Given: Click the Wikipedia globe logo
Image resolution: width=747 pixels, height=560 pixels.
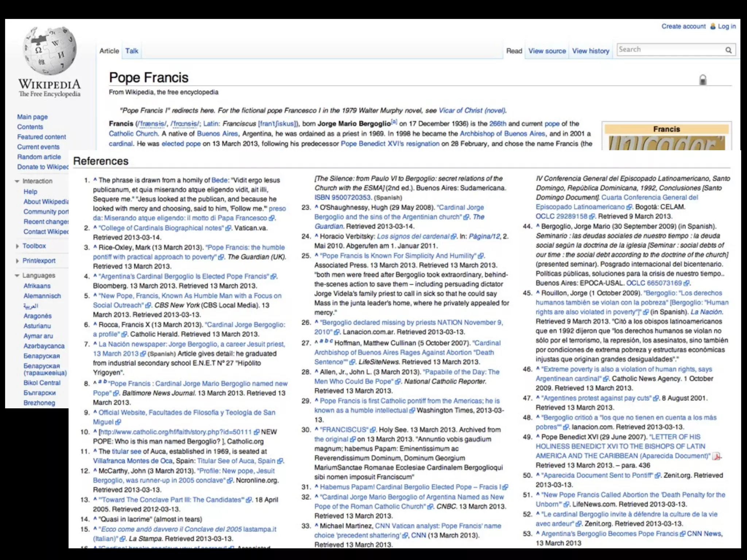Looking at the screenshot, I should point(50,51).
